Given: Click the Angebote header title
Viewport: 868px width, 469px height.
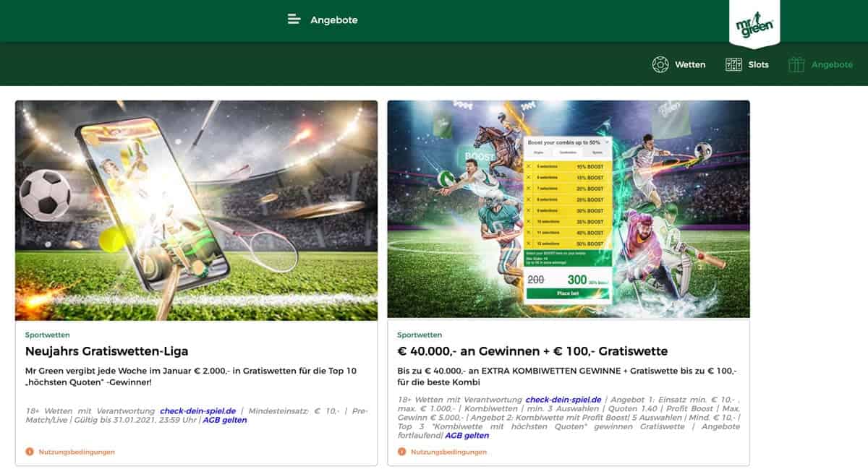Looking at the screenshot, I should (x=334, y=20).
